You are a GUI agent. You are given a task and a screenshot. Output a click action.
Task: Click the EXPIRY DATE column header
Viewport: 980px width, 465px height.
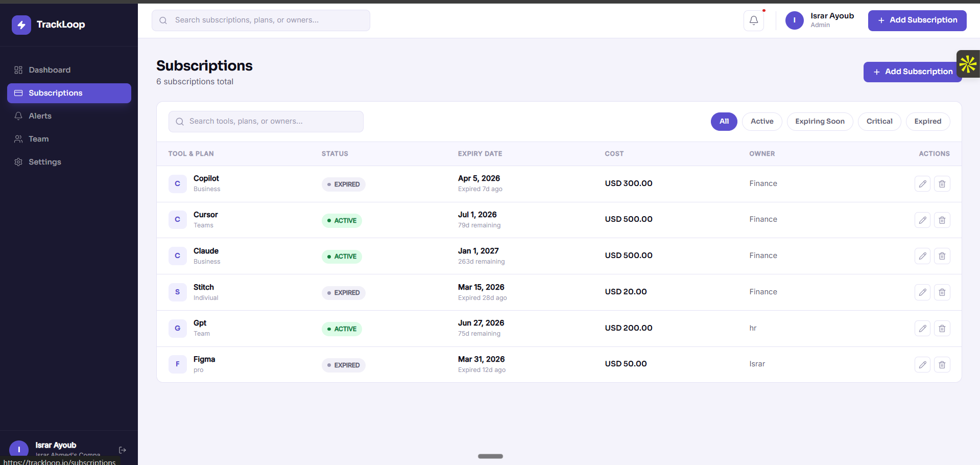tap(480, 154)
